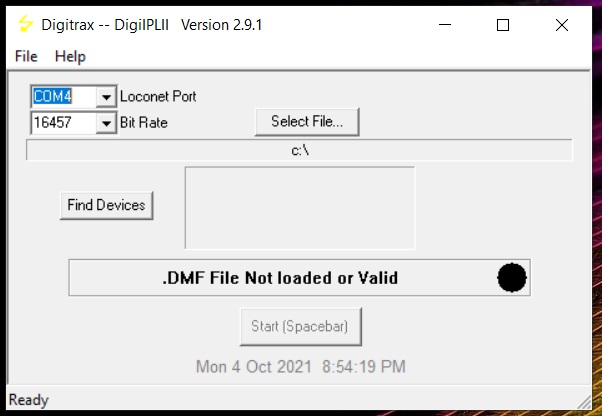Click the black status indicator circle
Image resolution: width=602 pixels, height=416 pixels.
coord(512,278)
